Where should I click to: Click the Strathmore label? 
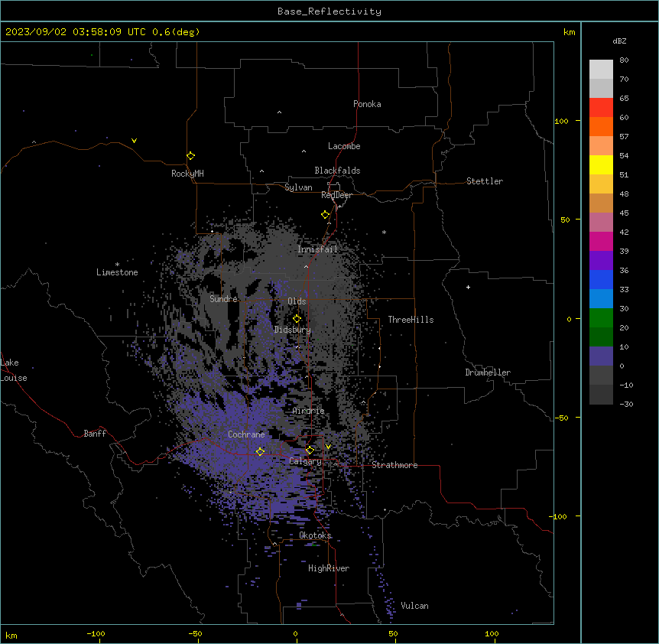[394, 465]
